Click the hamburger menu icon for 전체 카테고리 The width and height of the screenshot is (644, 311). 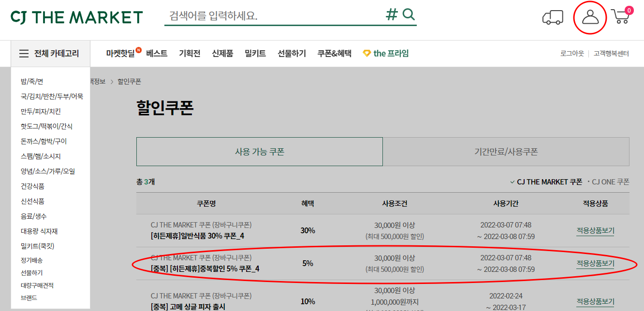[x=24, y=54]
